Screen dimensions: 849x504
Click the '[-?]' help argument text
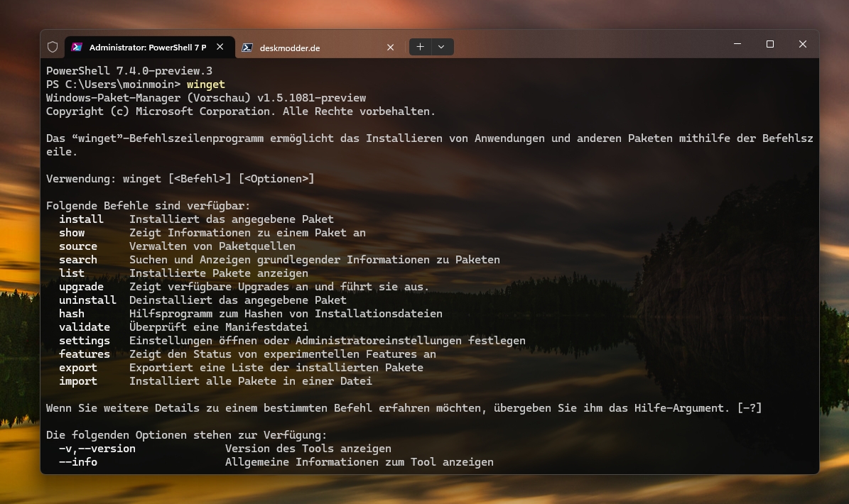click(x=750, y=408)
